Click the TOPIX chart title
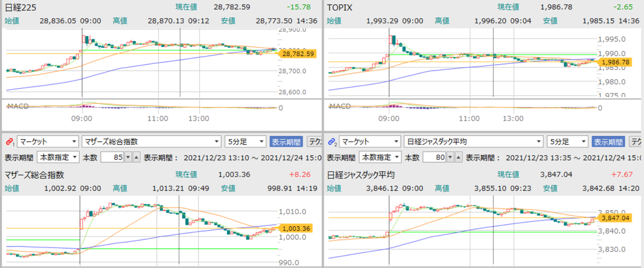The width and height of the screenshot is (644, 268). coord(340,8)
